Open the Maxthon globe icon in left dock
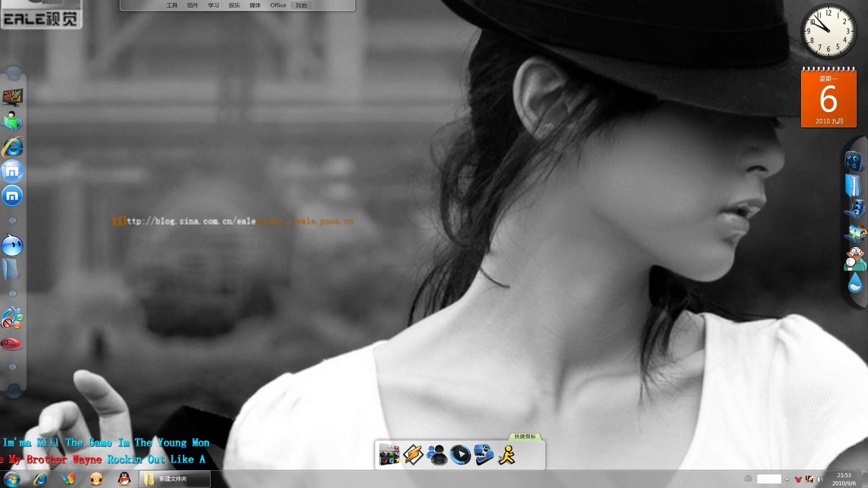Image resolution: width=868 pixels, height=488 pixels. pyautogui.click(x=12, y=171)
